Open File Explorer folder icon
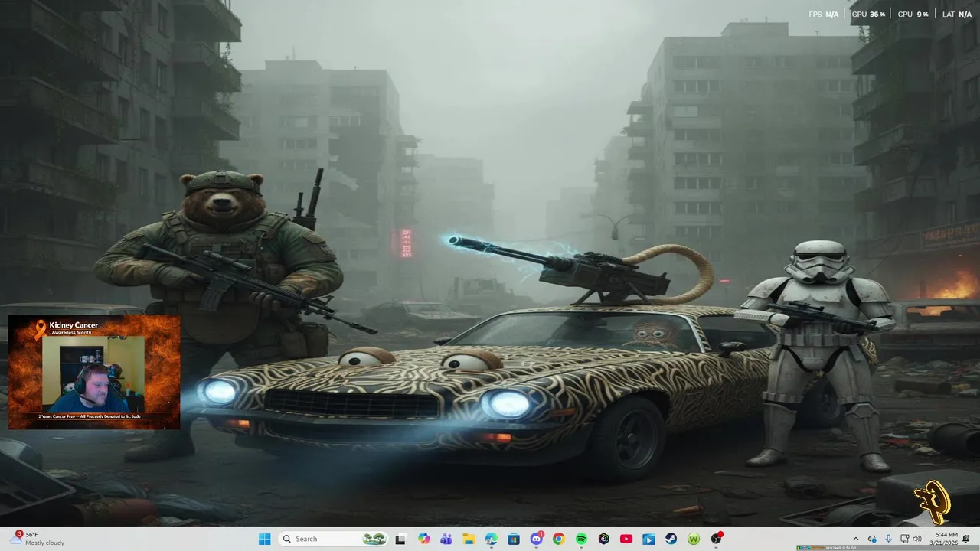Screen dimensions: 980x551 pyautogui.click(x=469, y=539)
